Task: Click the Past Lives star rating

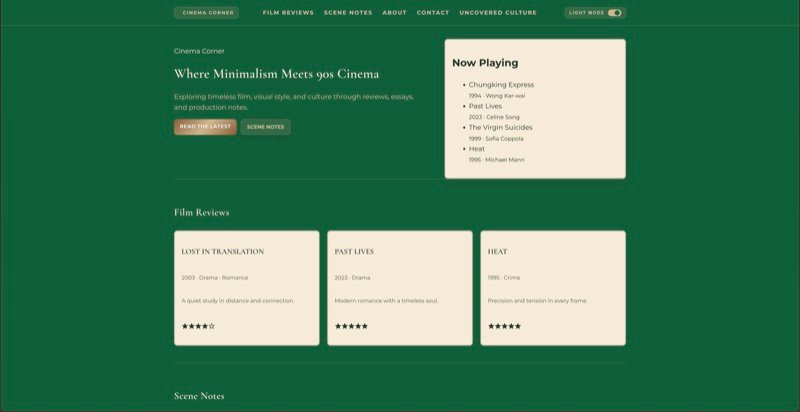Action: point(351,326)
